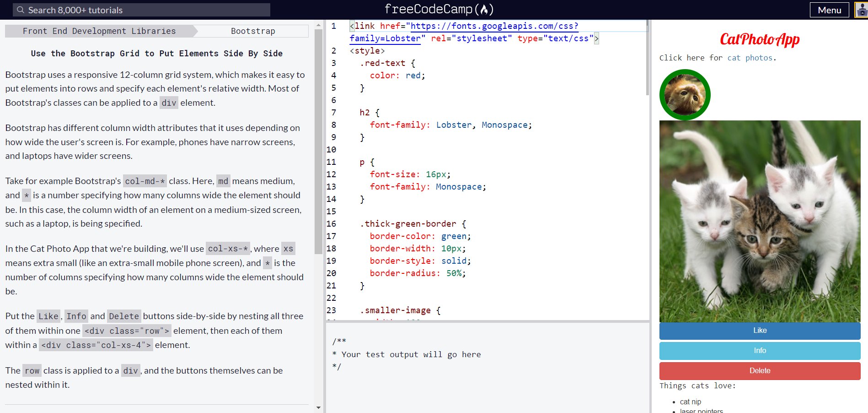
Task: Click line number 16 in gutter
Action: 331,224
